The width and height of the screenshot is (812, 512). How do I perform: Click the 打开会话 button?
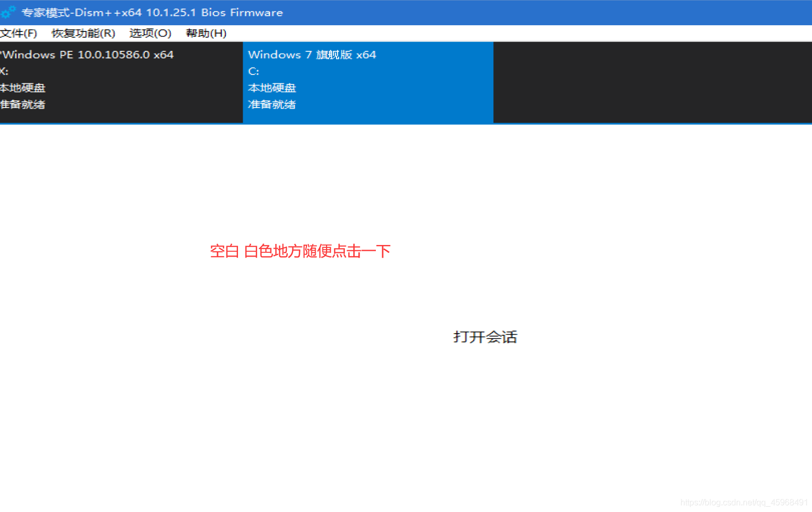click(x=485, y=337)
